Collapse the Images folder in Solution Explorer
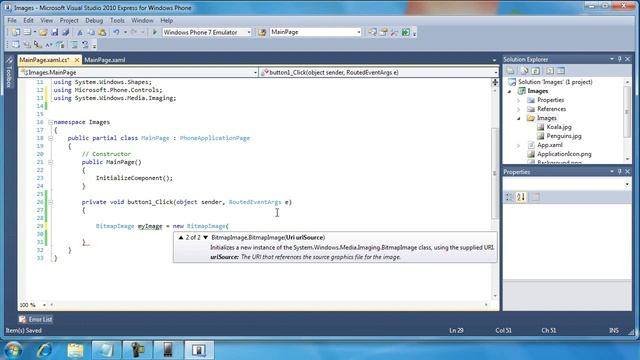The width and height of the screenshot is (640, 360). point(519,118)
